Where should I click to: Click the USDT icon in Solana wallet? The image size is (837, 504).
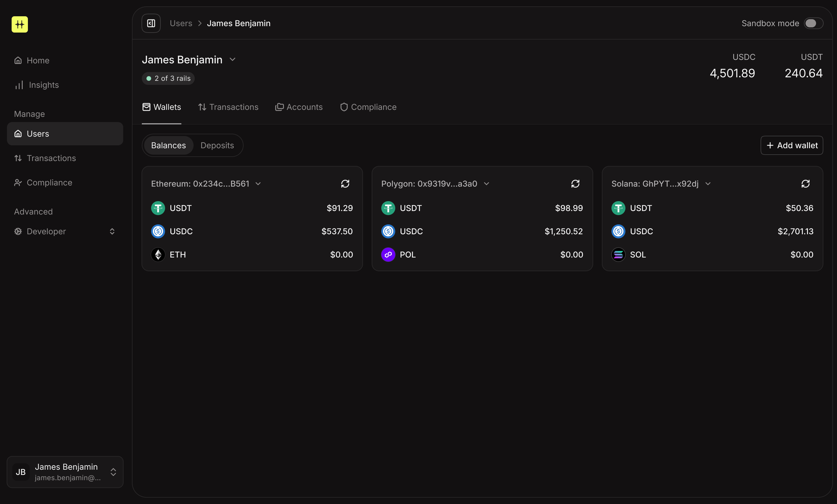618,208
